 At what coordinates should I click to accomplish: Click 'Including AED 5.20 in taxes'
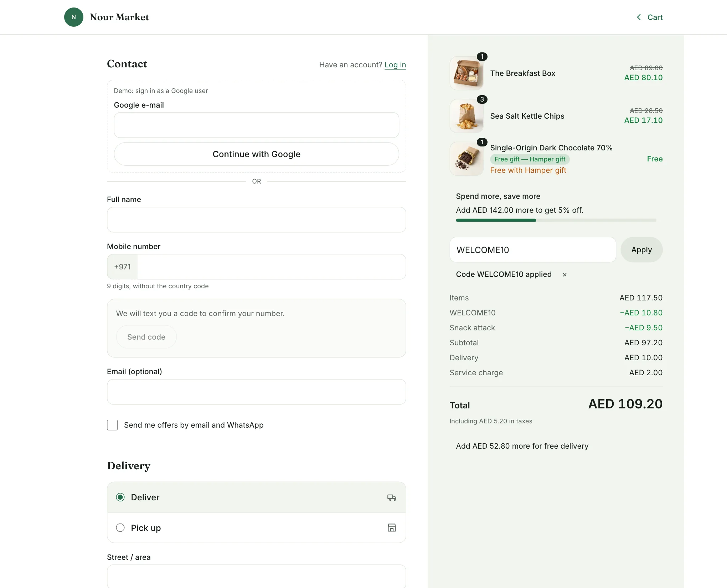point(491,421)
